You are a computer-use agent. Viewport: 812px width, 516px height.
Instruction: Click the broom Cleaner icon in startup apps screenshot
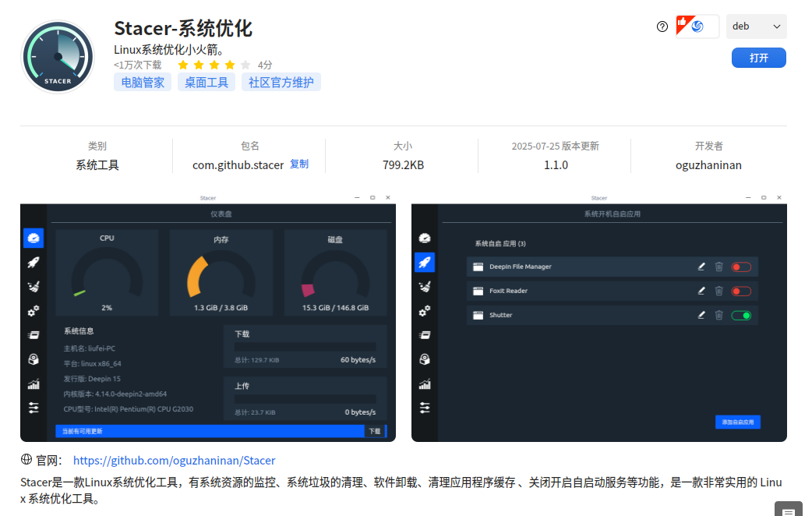tap(425, 287)
